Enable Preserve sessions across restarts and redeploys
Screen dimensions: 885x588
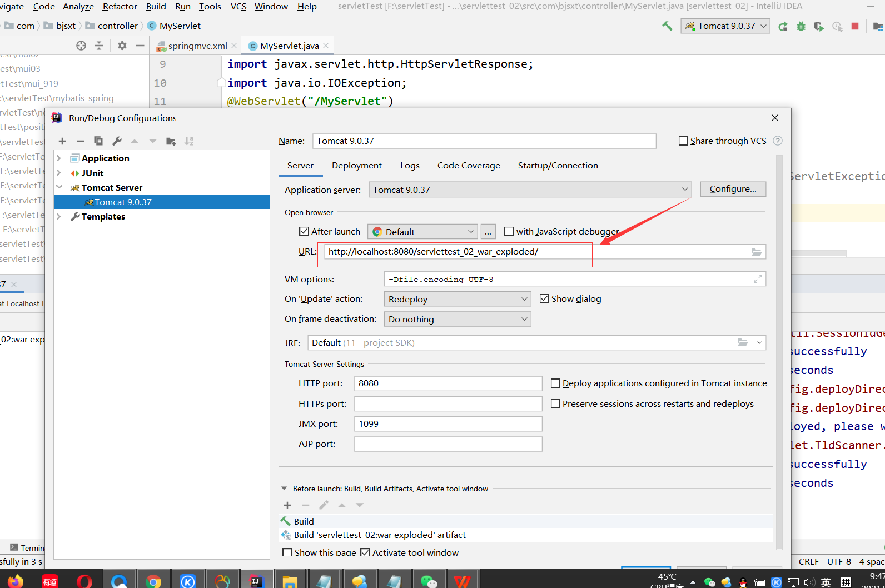(x=555, y=403)
